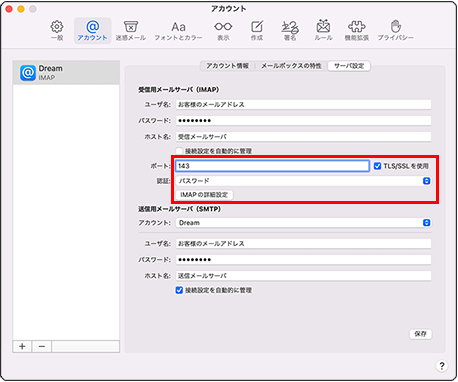Toggle the TLS/SSLを使用 checkbox
Viewport: 458px width, 382px height.
(377, 166)
